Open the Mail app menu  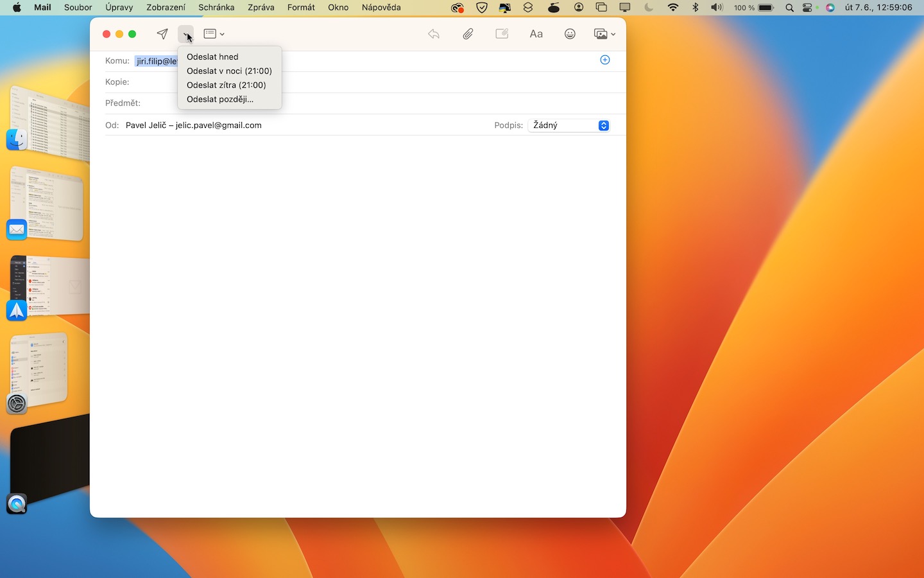click(42, 8)
